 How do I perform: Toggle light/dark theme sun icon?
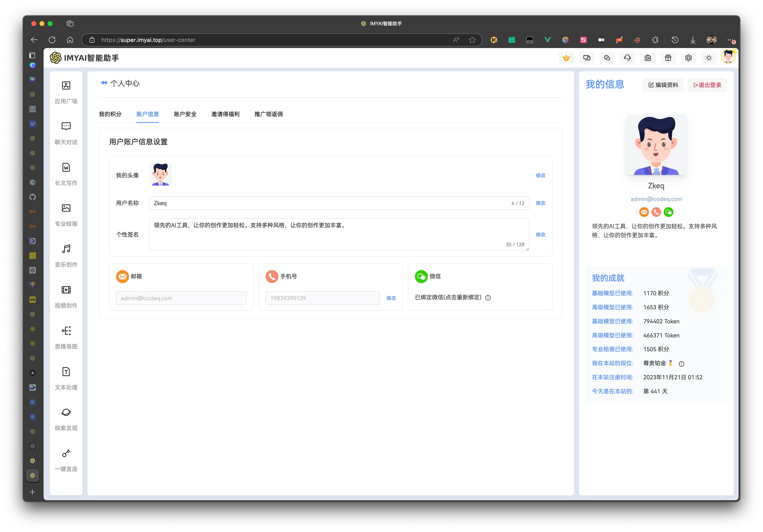(708, 58)
